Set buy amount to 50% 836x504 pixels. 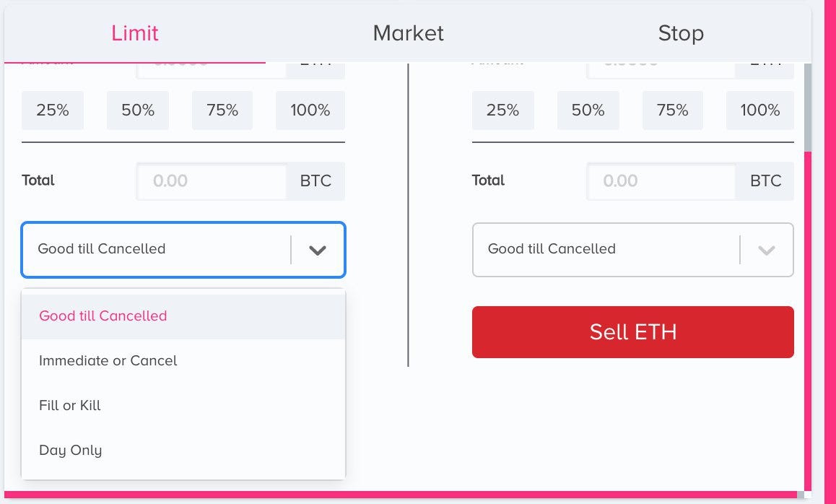[138, 110]
